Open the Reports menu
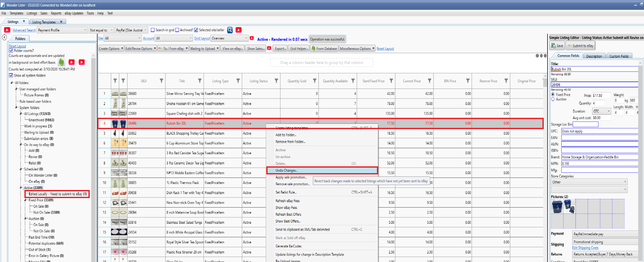 pos(56,13)
